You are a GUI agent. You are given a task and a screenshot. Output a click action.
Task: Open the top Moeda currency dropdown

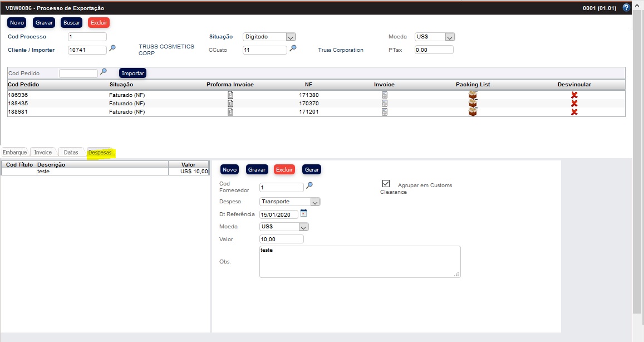point(450,37)
